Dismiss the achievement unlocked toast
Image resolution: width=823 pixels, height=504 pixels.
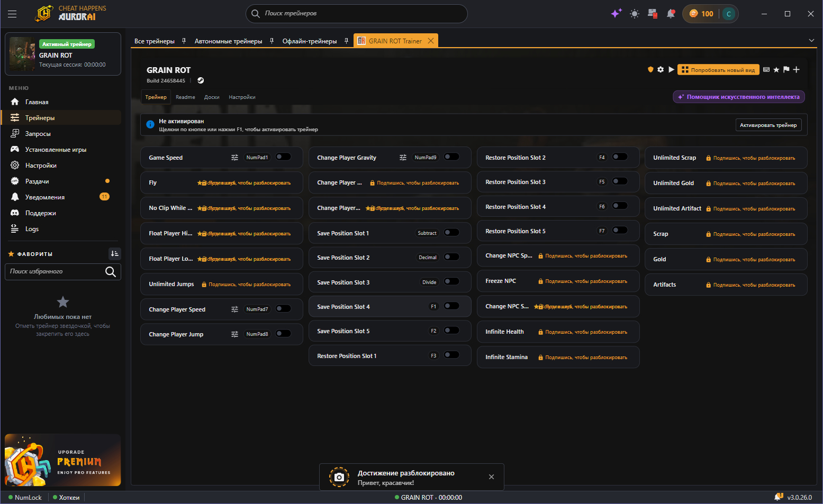[x=491, y=477]
